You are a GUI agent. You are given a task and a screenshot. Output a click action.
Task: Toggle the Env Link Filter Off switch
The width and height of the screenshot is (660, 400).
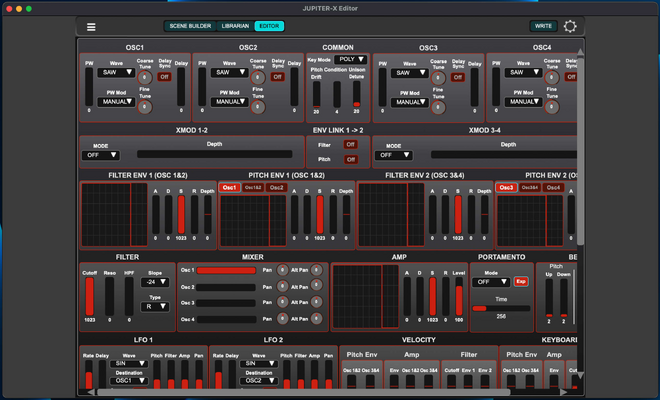(x=350, y=144)
